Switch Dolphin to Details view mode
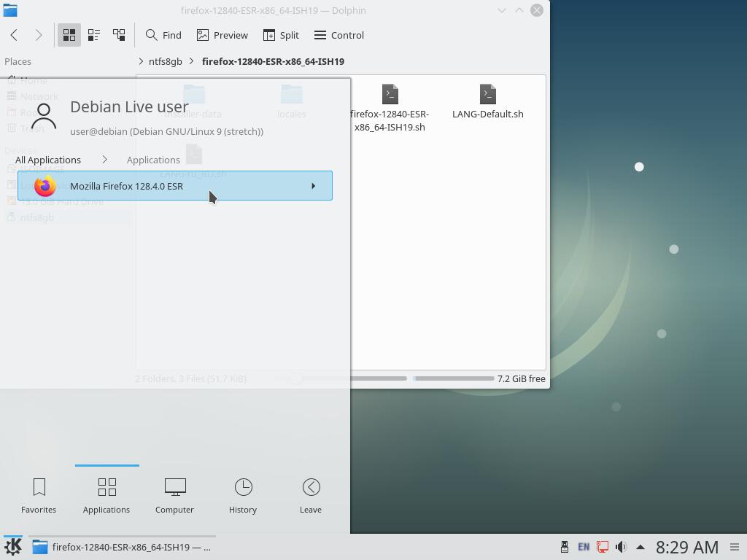The height and width of the screenshot is (560, 747). [119, 35]
